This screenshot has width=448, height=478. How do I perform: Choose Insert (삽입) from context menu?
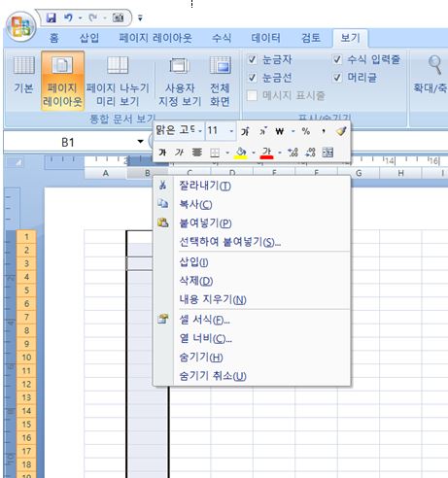tap(252, 262)
